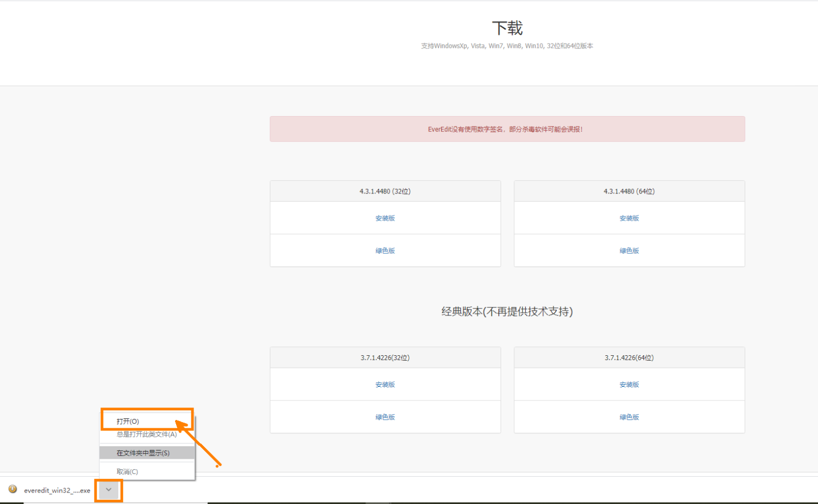The width and height of the screenshot is (818, 504).
Task: Click the 3.7.1.4226(32位) card header
Action: 385,357
